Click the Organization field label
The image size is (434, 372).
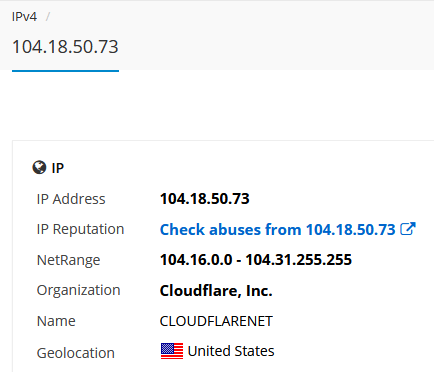(78, 291)
